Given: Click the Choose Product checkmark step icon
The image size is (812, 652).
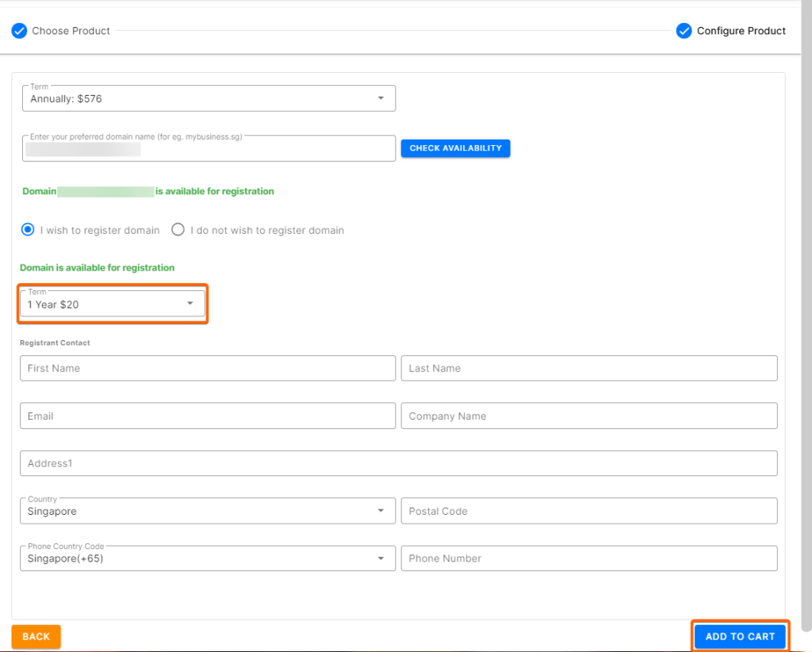Looking at the screenshot, I should 19,31.
